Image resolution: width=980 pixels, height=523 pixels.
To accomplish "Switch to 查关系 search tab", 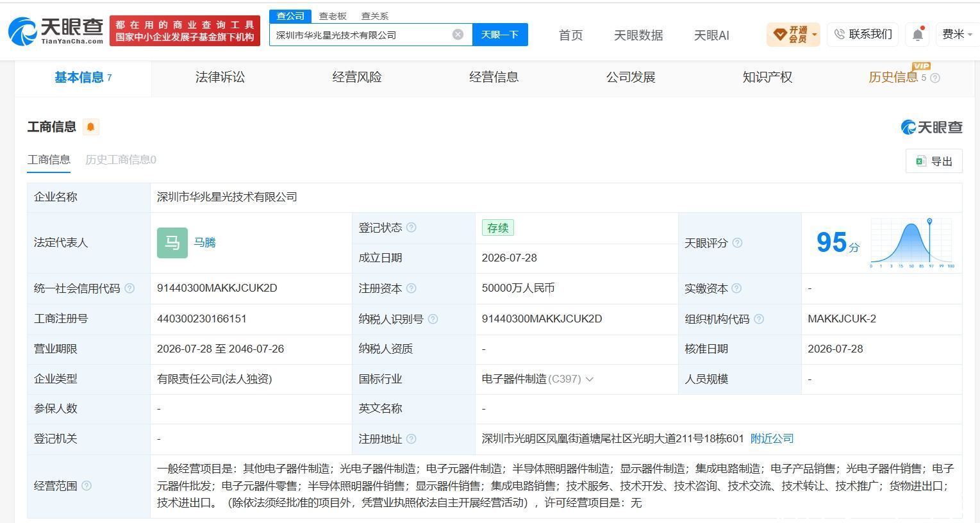I will click(375, 16).
